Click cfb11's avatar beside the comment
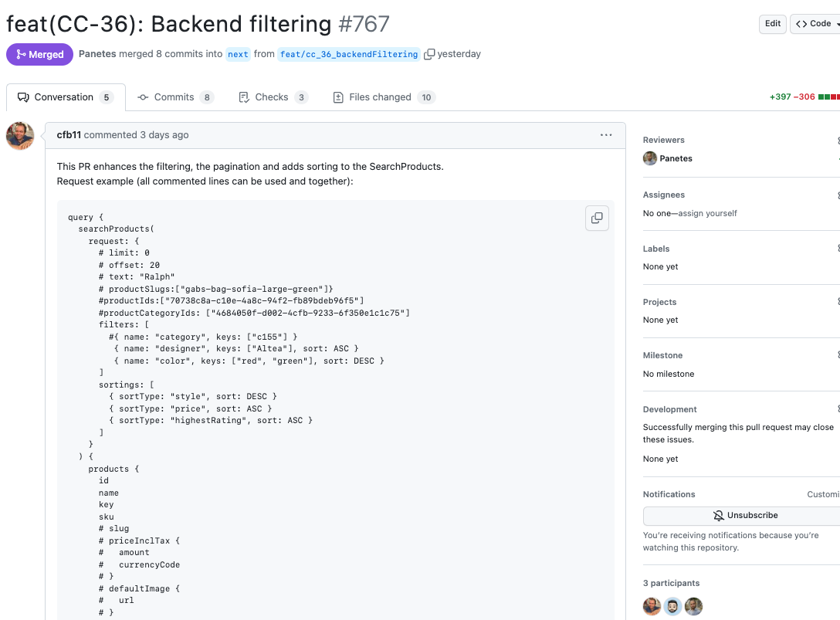This screenshot has width=840, height=620. point(20,136)
